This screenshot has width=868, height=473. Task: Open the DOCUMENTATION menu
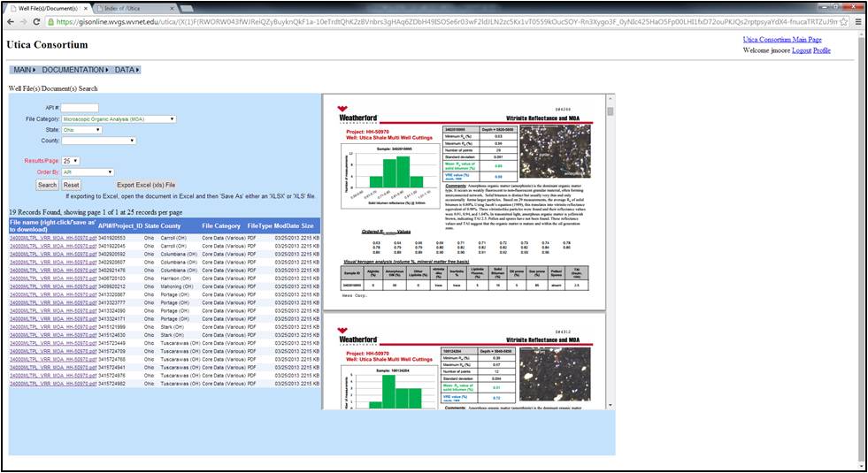pos(75,69)
